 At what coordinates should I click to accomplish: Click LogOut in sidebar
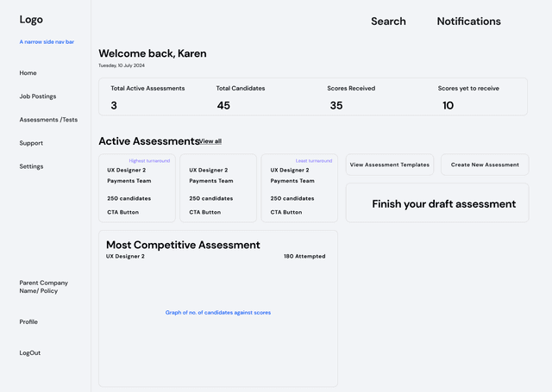[x=30, y=352]
